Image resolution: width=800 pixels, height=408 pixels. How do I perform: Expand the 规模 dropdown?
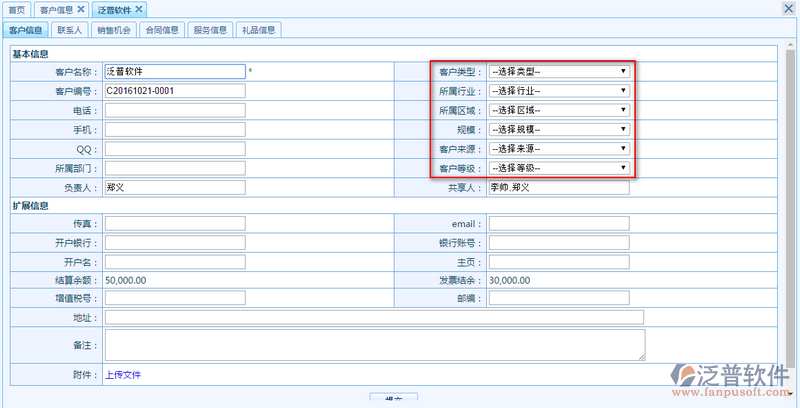[x=559, y=130]
